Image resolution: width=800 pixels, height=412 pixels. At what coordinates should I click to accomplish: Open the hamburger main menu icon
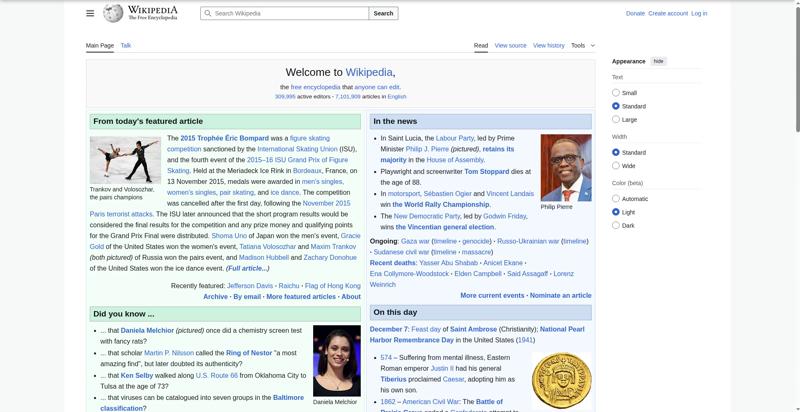pyautogui.click(x=90, y=13)
